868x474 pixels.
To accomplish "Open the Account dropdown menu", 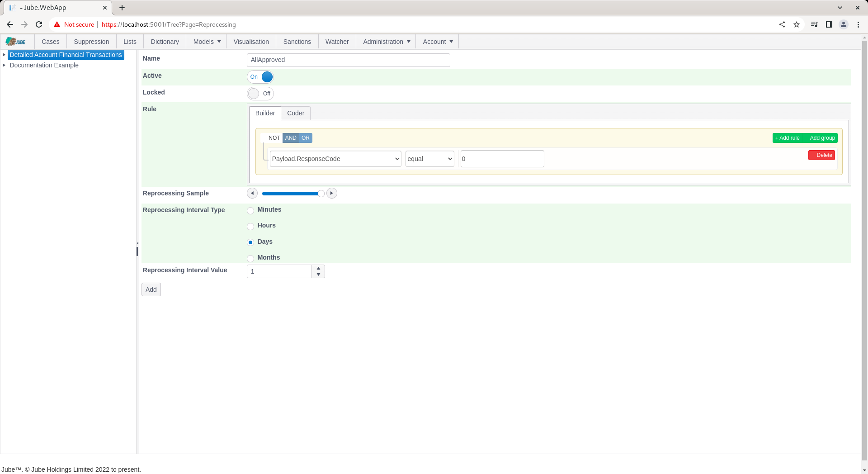I will (x=437, y=42).
